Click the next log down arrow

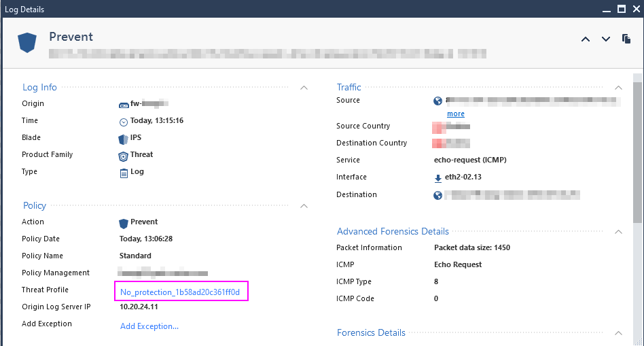pyautogui.click(x=606, y=39)
